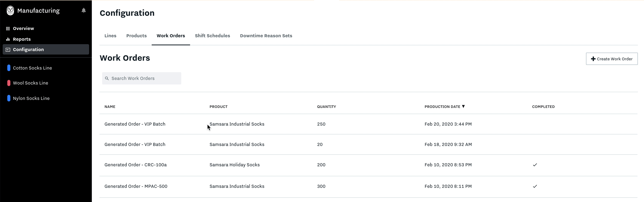Viewport: 644px width, 202px height.
Task: Click date Feb 10, 2020 8:53 PM
Action: pyautogui.click(x=448, y=165)
